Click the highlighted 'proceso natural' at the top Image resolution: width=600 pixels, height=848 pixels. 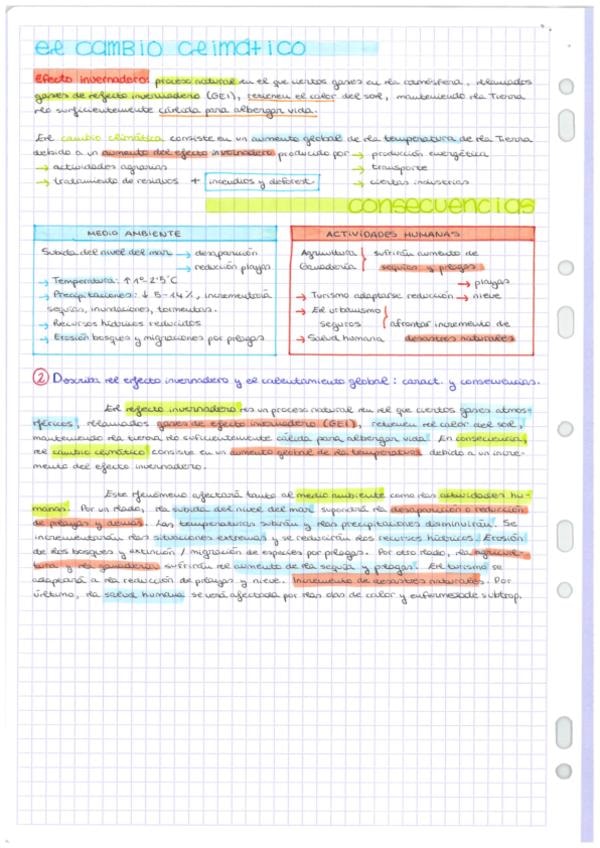(x=195, y=82)
